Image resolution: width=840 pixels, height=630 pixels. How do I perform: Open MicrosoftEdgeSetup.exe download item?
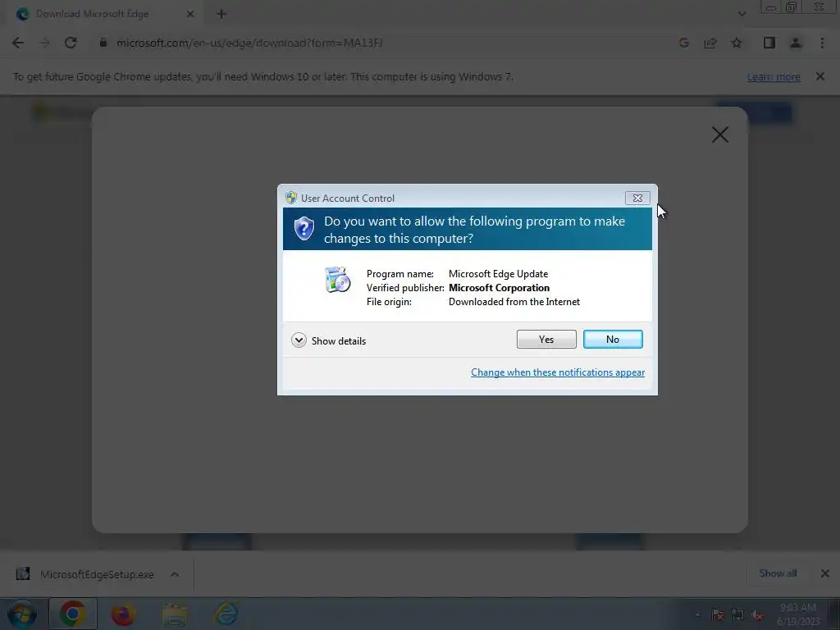97,574
